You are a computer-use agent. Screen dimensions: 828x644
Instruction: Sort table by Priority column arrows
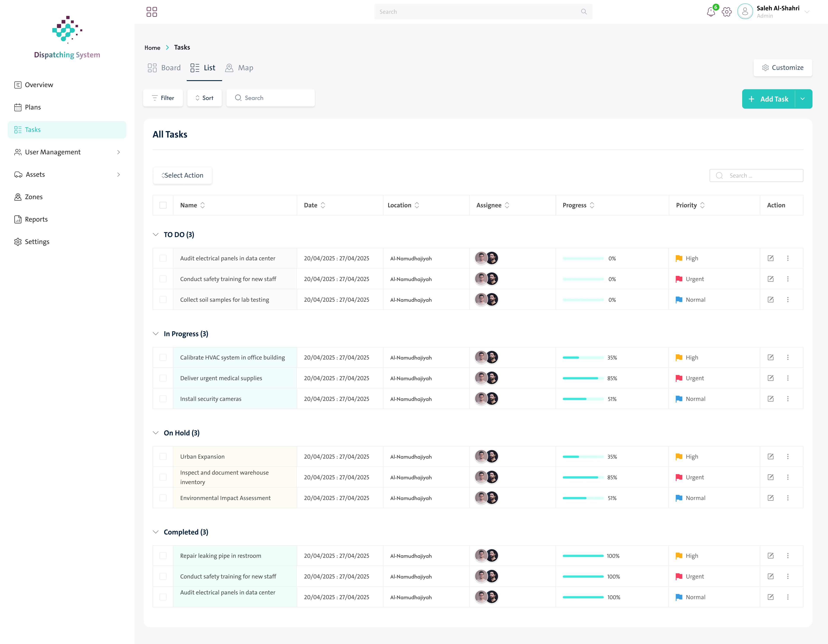703,205
